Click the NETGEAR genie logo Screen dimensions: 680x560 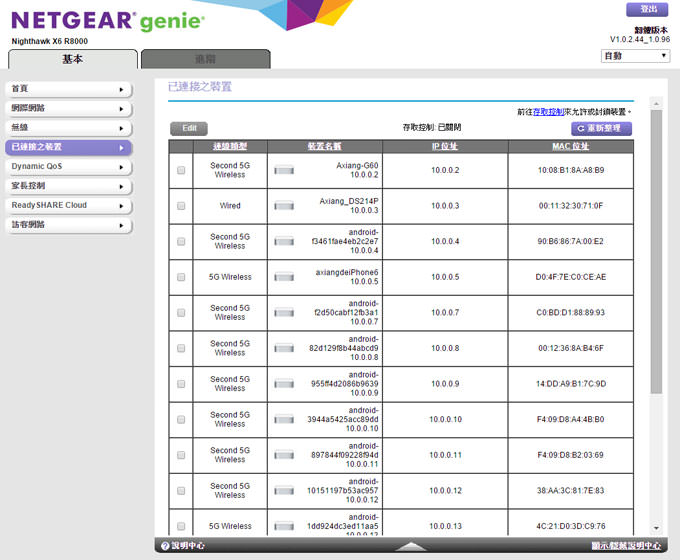pos(108,22)
